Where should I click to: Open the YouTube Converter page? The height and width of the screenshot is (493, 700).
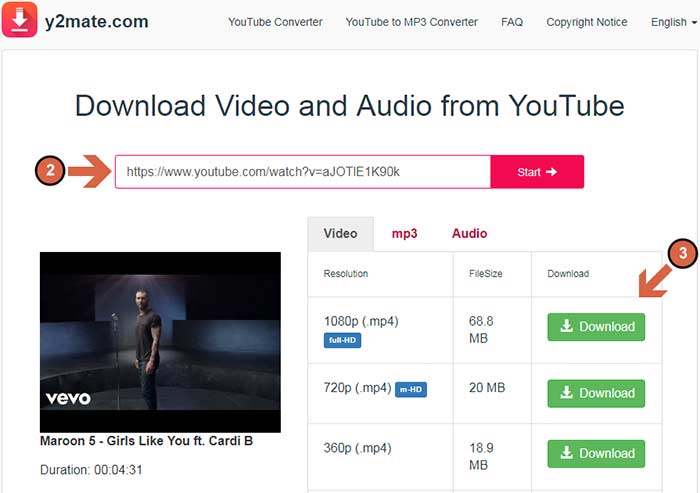tap(276, 22)
